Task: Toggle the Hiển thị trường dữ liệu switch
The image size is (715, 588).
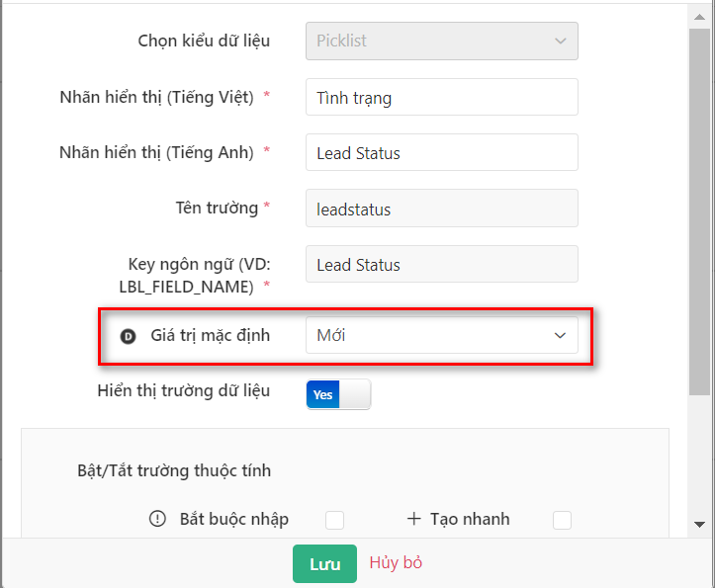Action: click(338, 394)
